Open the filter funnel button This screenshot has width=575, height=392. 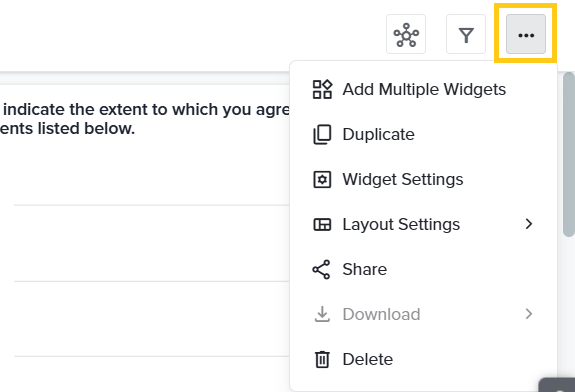click(x=466, y=34)
